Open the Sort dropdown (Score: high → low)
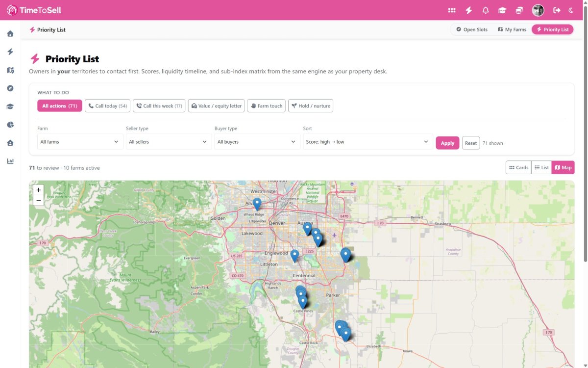 coord(368,142)
